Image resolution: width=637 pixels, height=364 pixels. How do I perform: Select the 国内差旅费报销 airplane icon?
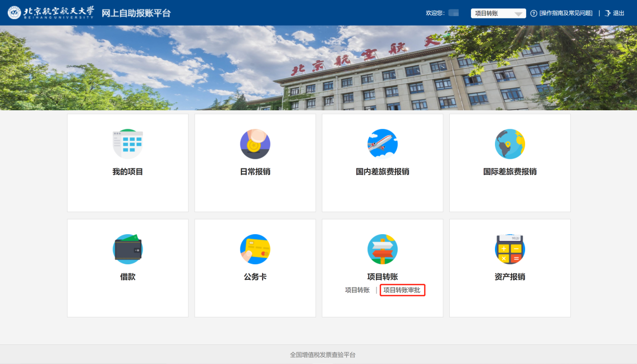(x=383, y=144)
